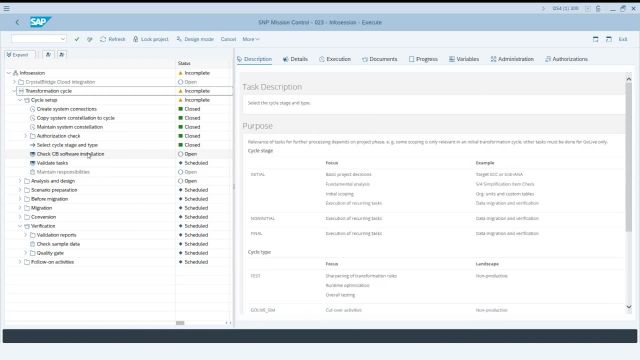Click the first user filter icon beside Expand
640x360 pixels.
point(48,55)
